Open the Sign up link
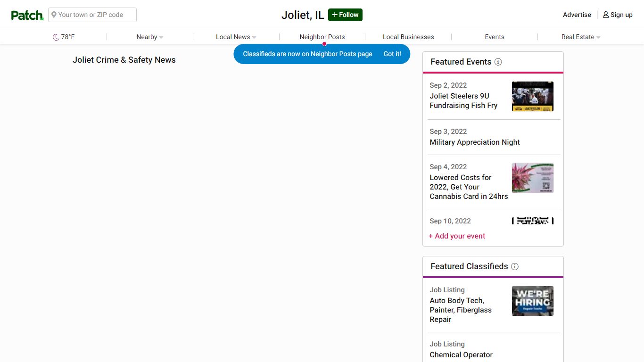This screenshot has height=362, width=644. coord(618,15)
